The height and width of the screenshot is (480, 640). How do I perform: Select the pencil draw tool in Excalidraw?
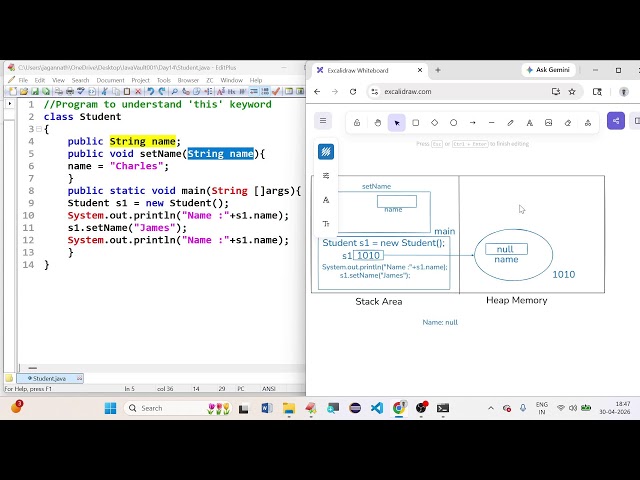click(510, 122)
